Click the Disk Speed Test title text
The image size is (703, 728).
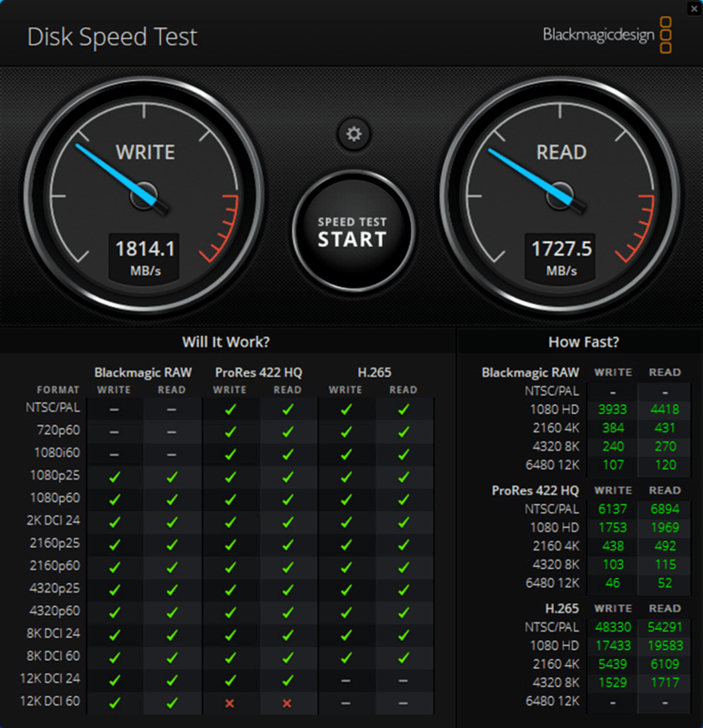(x=112, y=37)
